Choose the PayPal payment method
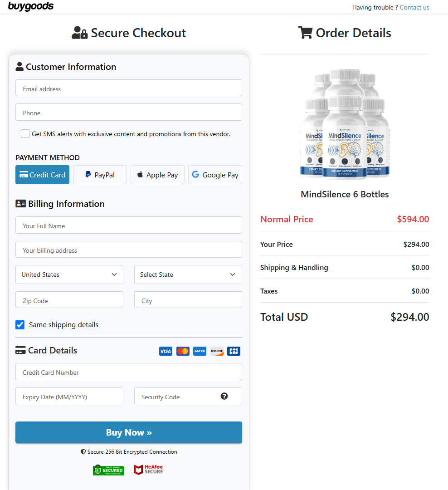448x490 pixels. (100, 175)
